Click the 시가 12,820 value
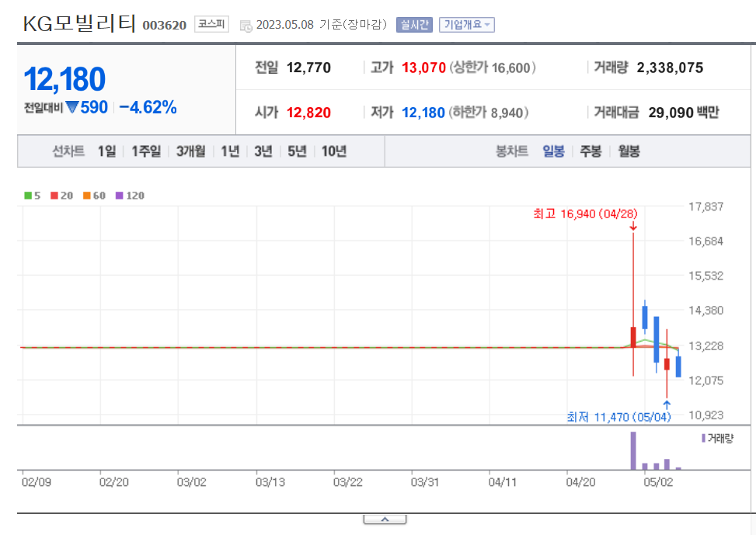The image size is (756, 535). pyautogui.click(x=308, y=113)
